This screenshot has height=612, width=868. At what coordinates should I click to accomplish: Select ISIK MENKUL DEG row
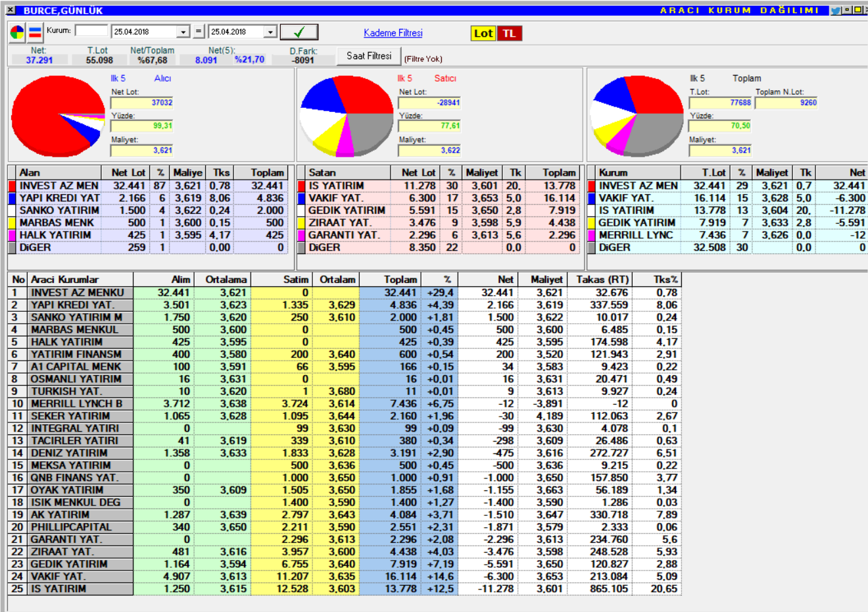[x=345, y=502]
